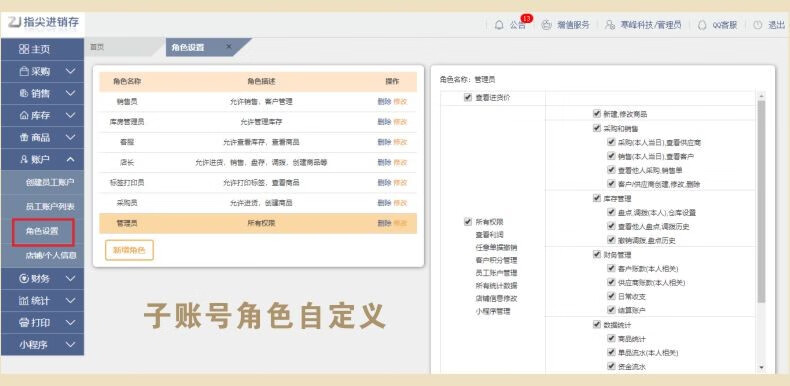Expand the 统计 menu chevron
Viewport: 790px width, 386px height.
point(71,300)
